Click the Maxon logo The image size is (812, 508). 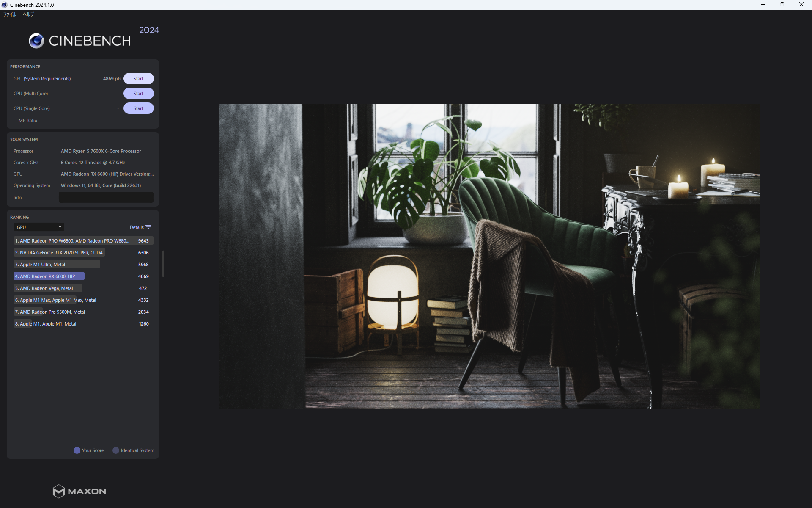coord(79,491)
